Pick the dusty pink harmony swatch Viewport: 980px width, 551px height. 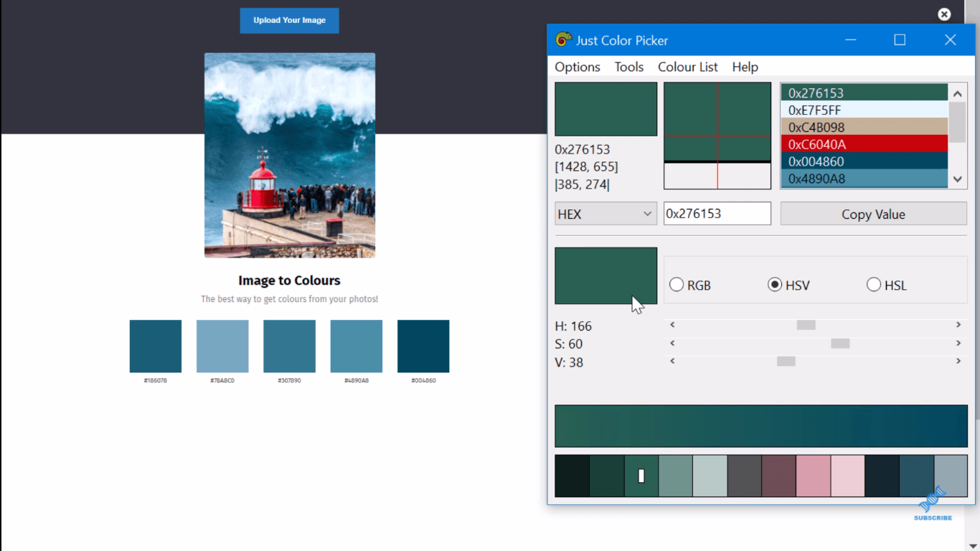point(814,476)
